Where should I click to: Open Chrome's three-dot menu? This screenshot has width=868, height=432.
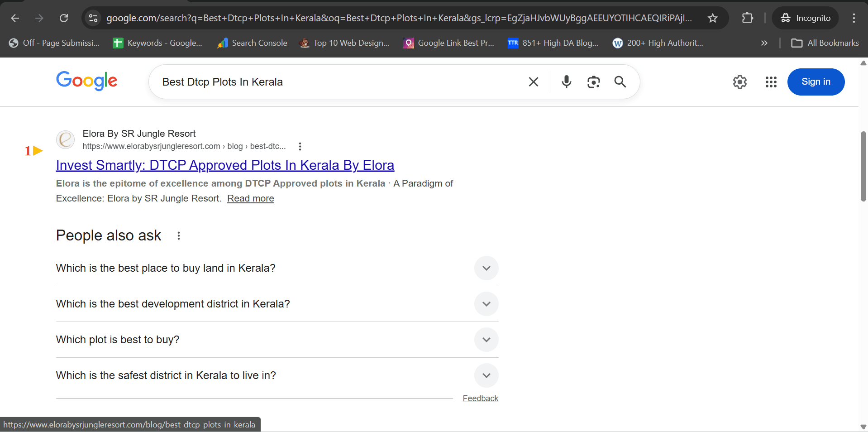(x=854, y=18)
